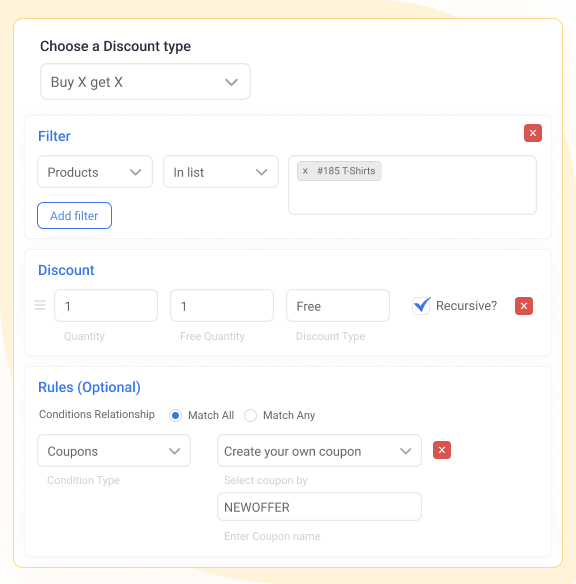
Task: Click the Free discount type field
Action: tap(338, 306)
